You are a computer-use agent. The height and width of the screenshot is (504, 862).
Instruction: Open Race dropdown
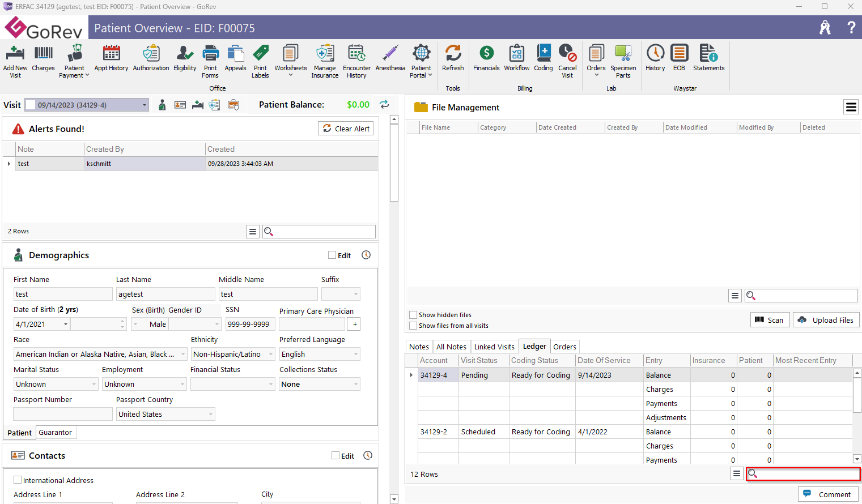click(183, 354)
